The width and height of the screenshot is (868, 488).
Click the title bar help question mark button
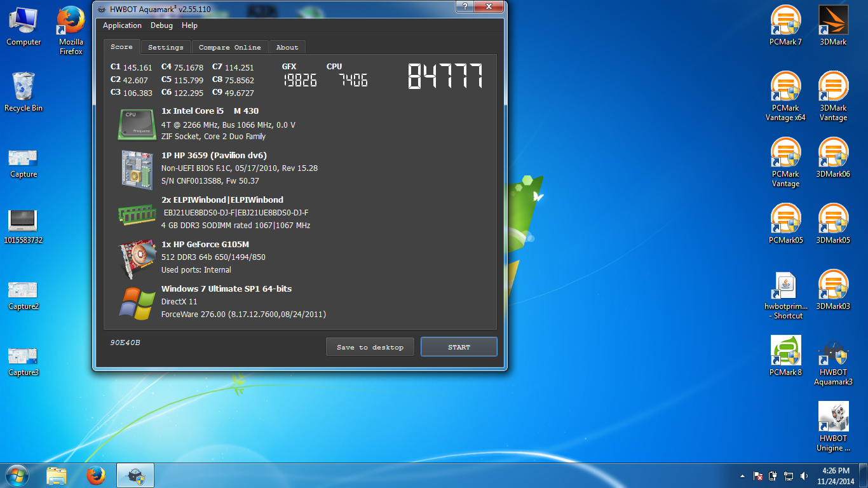tap(465, 6)
